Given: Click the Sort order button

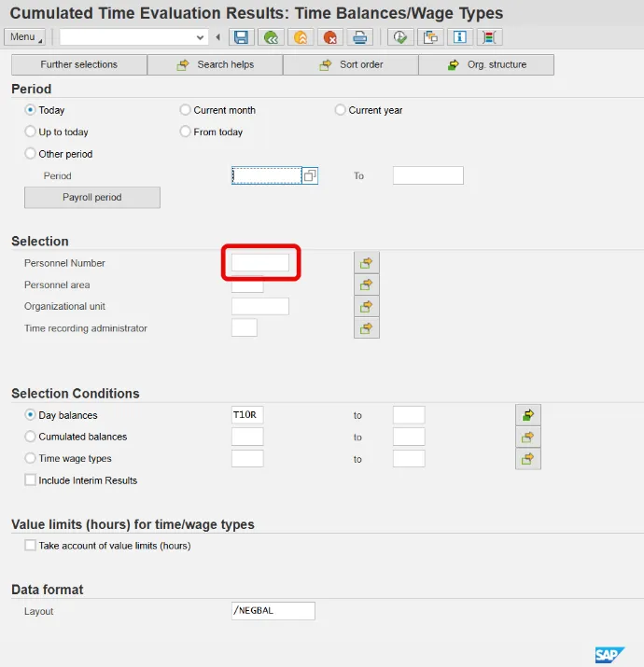Looking at the screenshot, I should pos(351,64).
